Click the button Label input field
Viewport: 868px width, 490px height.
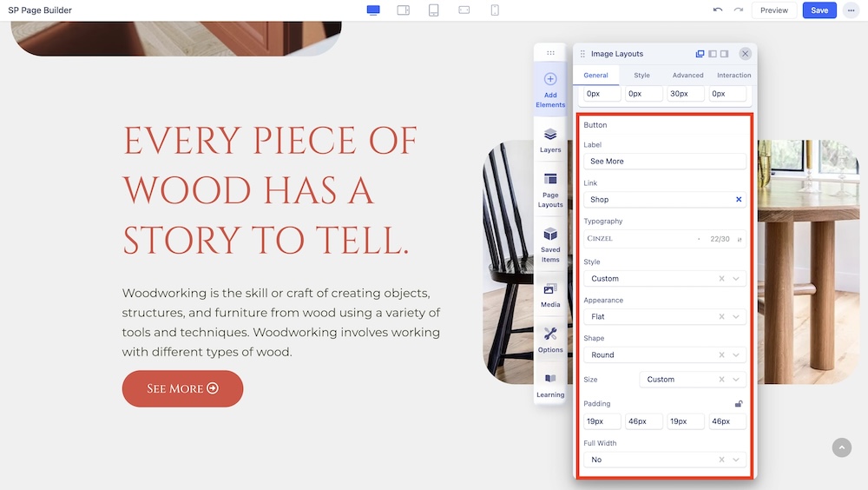[x=664, y=162]
